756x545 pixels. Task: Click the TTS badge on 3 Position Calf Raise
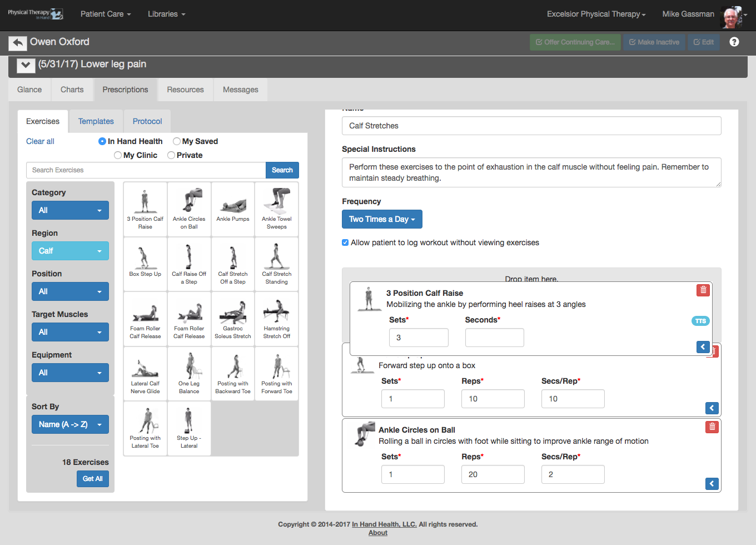pos(700,321)
